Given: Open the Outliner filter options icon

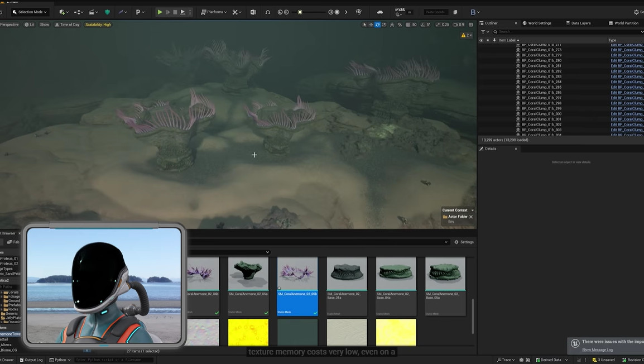Looking at the screenshot, I should (x=484, y=32).
